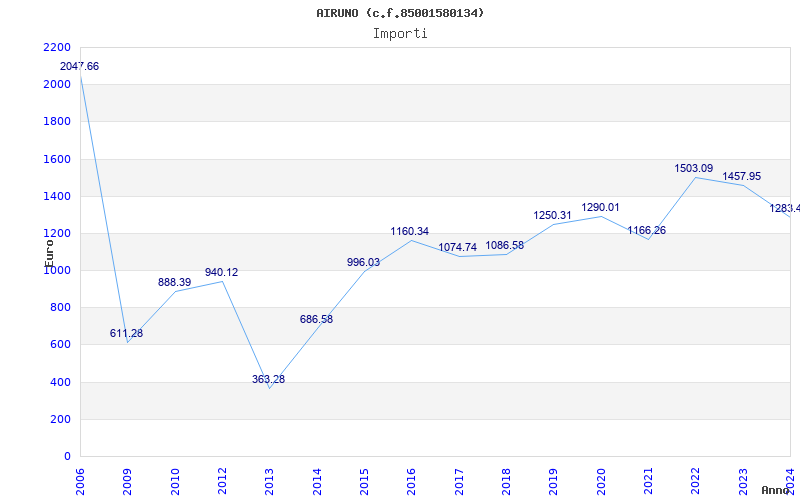Click the 888.39 data label
800x500 pixels.
point(174,282)
